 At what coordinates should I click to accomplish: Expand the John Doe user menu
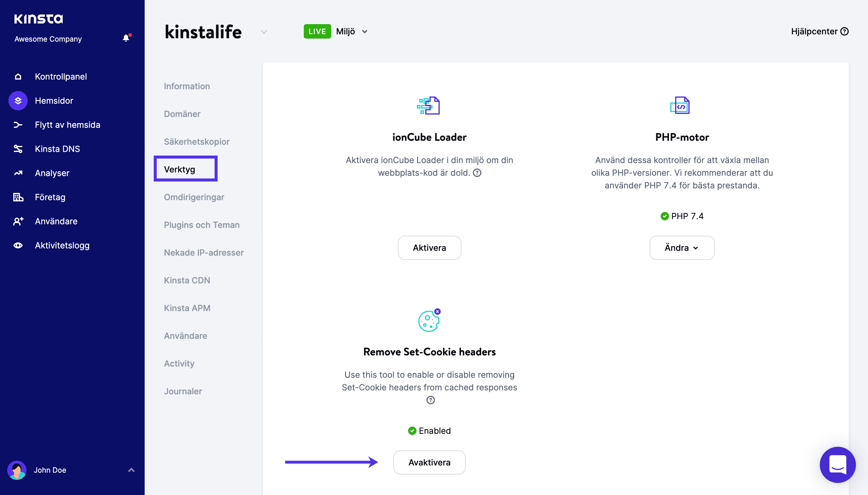point(131,470)
